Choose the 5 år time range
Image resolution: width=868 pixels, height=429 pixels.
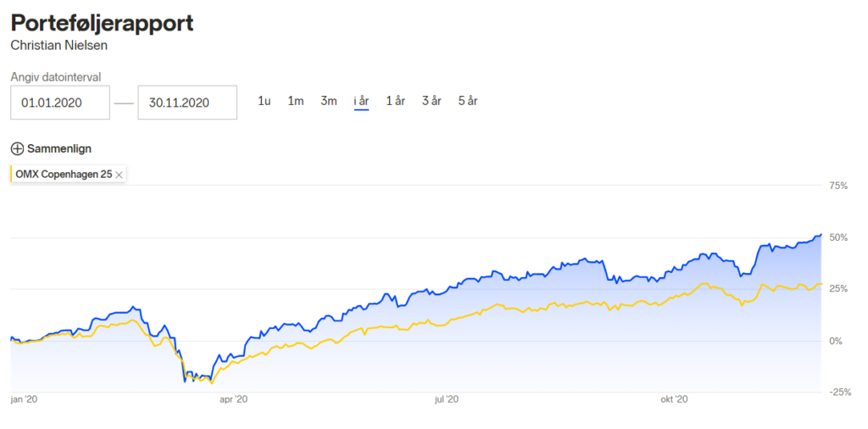coord(468,101)
